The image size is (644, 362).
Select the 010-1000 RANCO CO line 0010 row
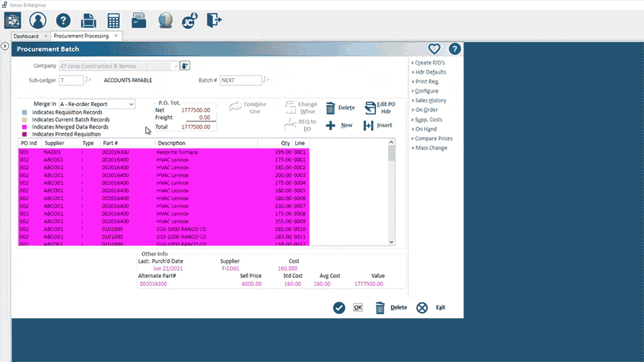tap(163, 229)
